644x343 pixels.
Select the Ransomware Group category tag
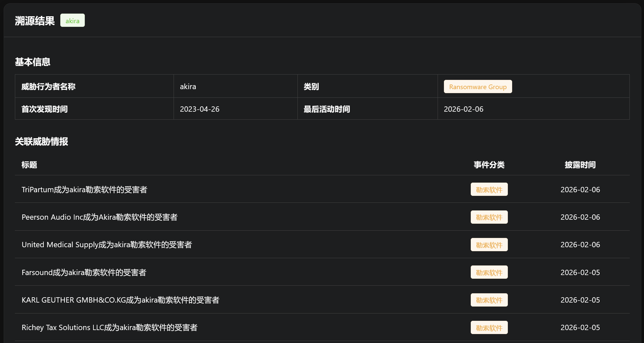coord(478,86)
